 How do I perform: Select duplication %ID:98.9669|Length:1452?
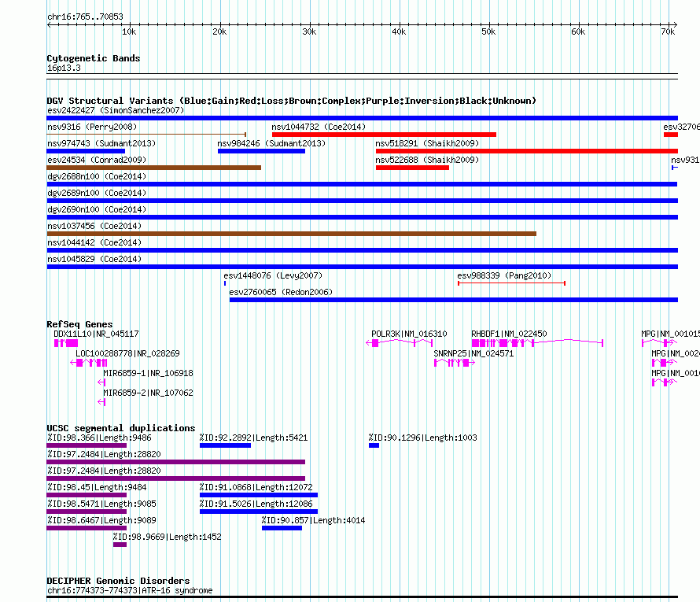(120, 545)
